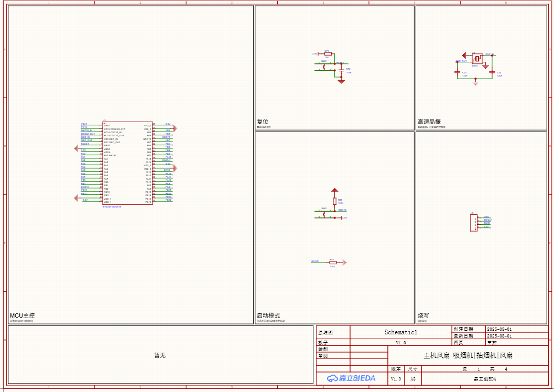Click the 创建日期 label in title block

click(x=463, y=329)
